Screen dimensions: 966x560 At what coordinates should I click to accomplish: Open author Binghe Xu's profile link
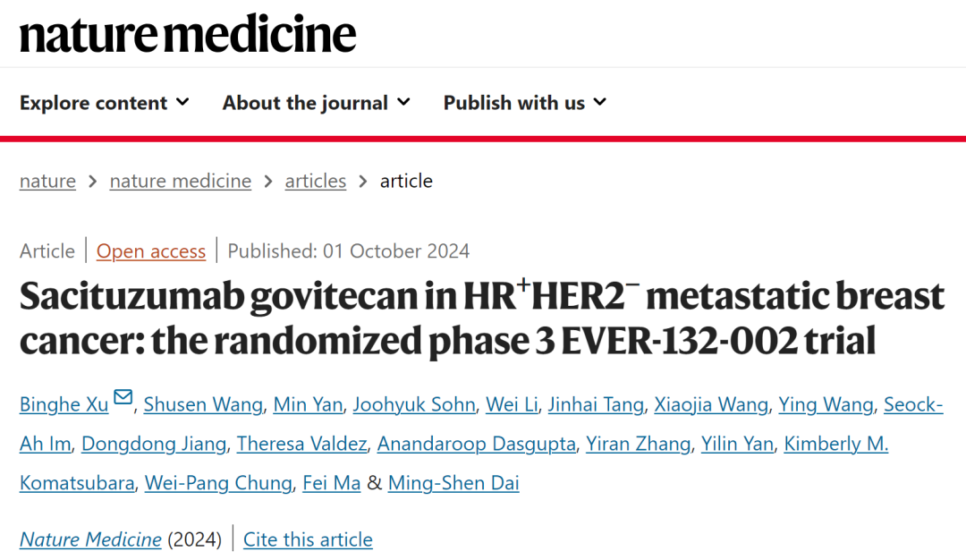tap(64, 405)
